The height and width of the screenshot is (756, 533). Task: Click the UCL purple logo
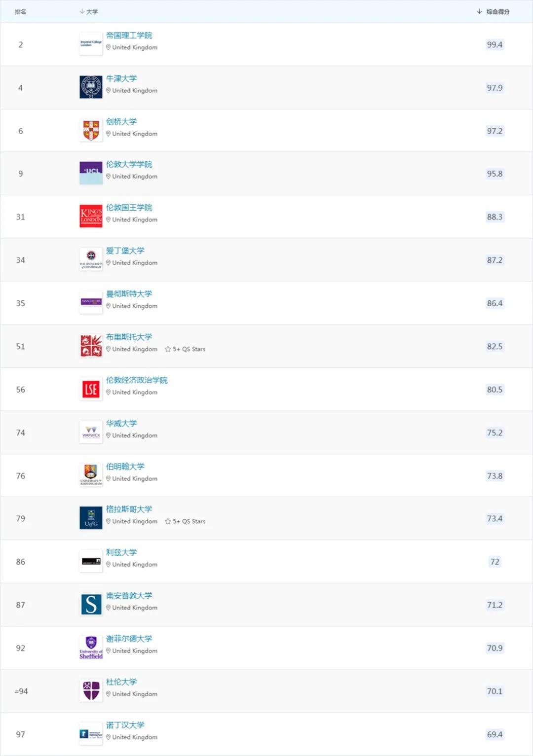point(91,173)
